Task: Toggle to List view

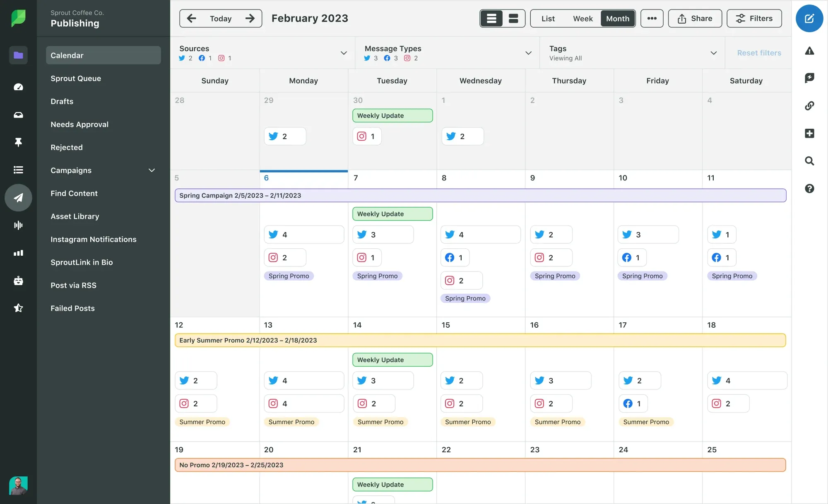Action: point(548,18)
